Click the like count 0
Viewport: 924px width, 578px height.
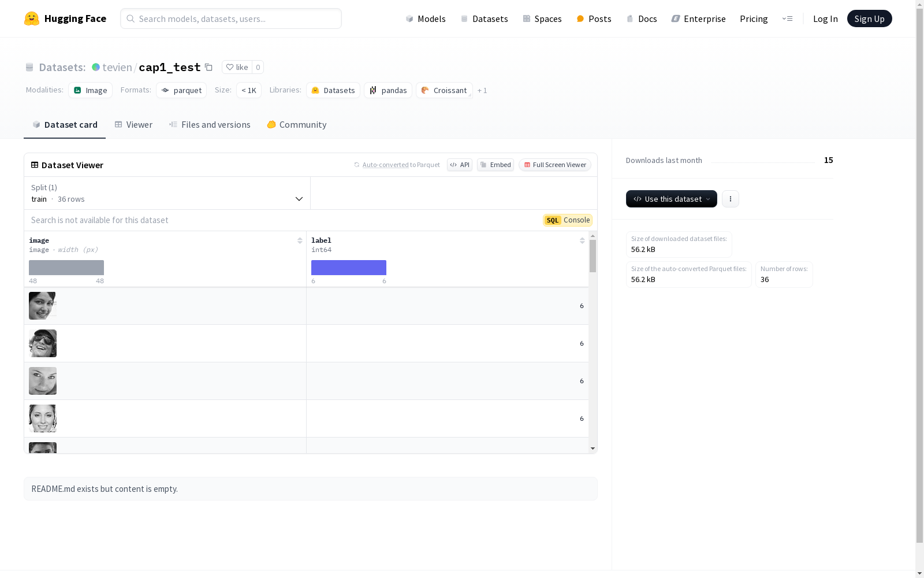(258, 67)
